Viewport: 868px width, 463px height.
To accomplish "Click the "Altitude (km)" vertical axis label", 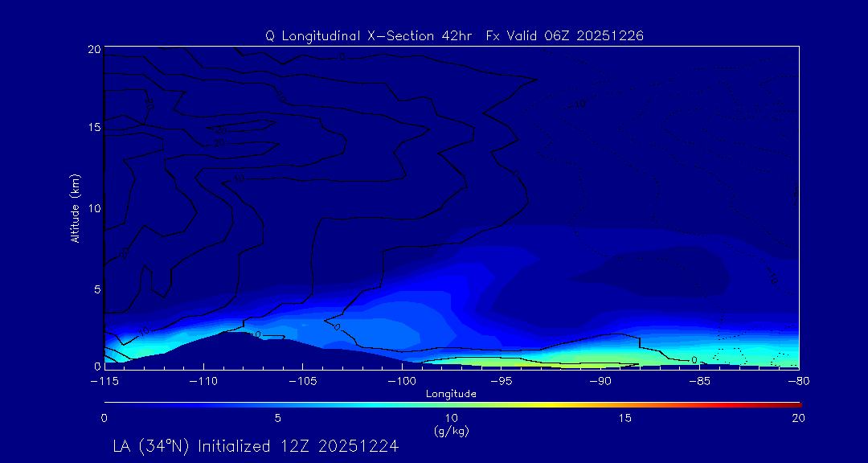I will [x=76, y=207].
